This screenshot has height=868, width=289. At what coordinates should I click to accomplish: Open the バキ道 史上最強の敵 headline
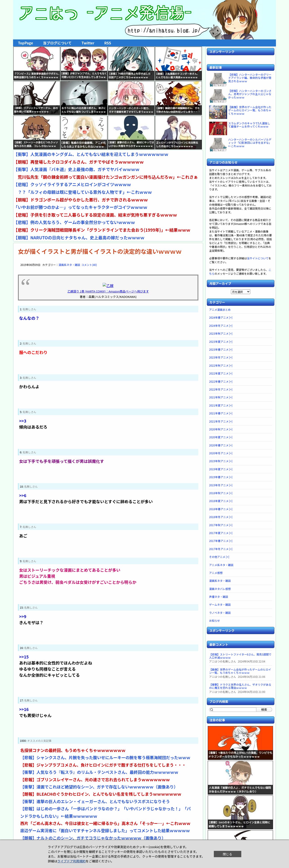click(77, 169)
